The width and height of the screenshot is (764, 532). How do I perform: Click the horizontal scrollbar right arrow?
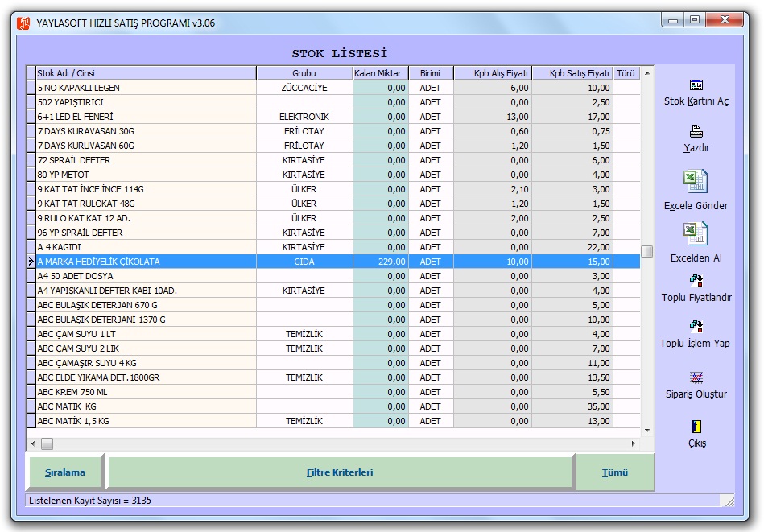pos(634,443)
